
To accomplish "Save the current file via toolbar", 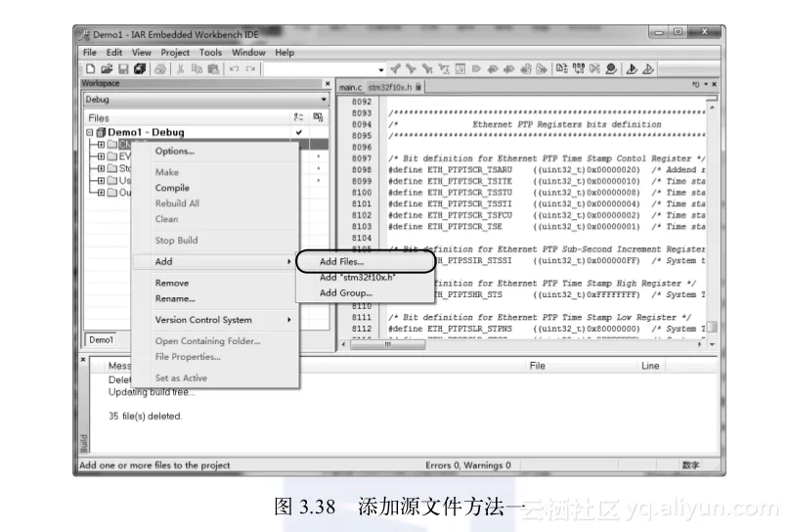I will click(123, 69).
